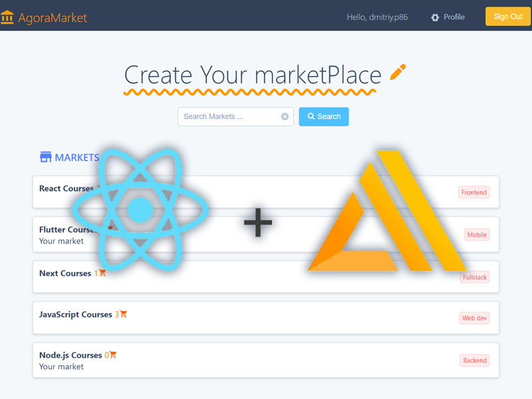
Task: Click the JavaScript Courses cart icon
Action: [124, 314]
